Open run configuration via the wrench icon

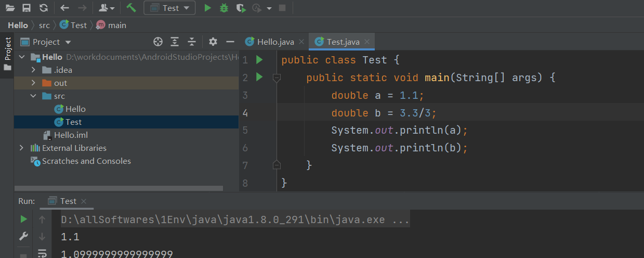tap(23, 236)
